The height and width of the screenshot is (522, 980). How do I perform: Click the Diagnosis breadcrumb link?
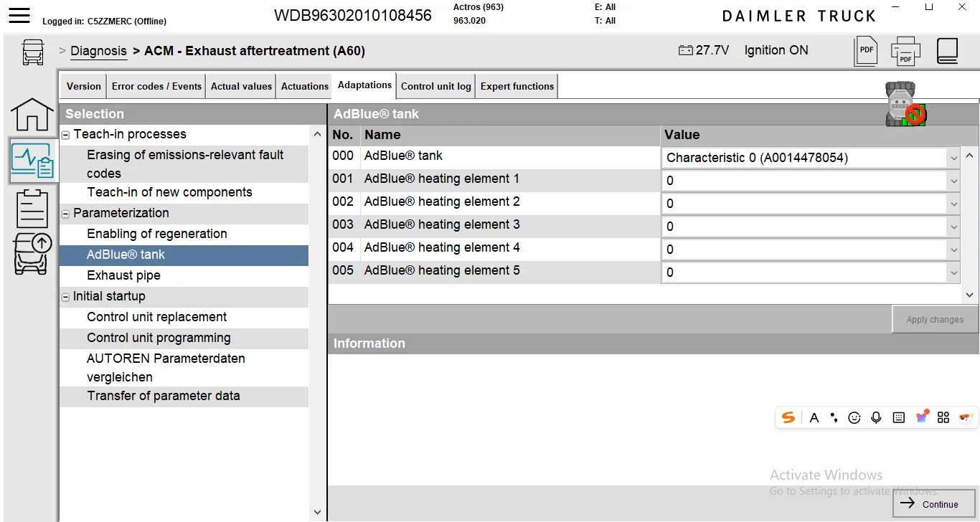[x=98, y=51]
